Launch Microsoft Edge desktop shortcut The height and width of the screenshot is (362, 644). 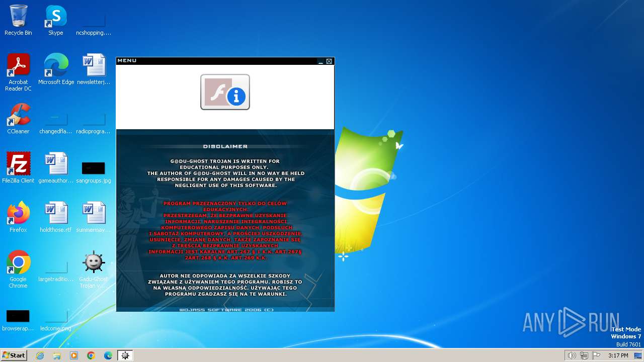click(x=56, y=69)
